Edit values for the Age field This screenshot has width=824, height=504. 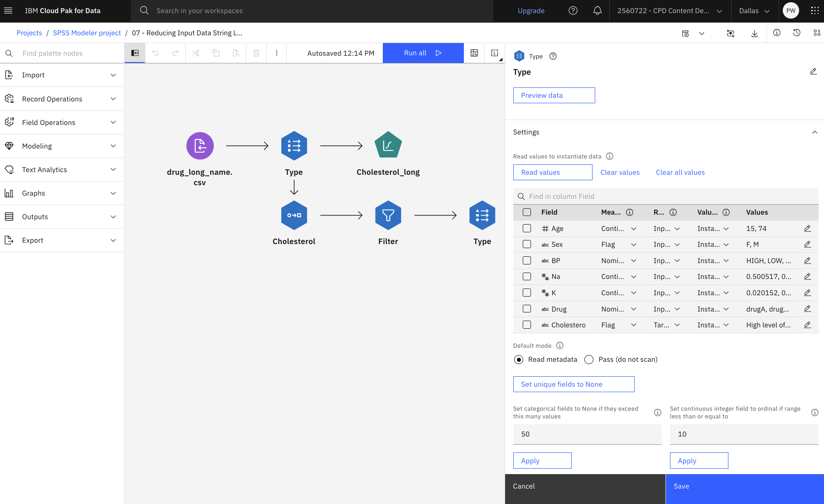[807, 229]
